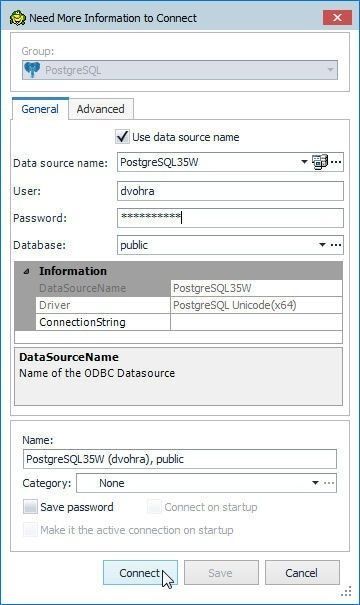Enable the Save password checkbox
360x605 pixels.
coord(30,507)
